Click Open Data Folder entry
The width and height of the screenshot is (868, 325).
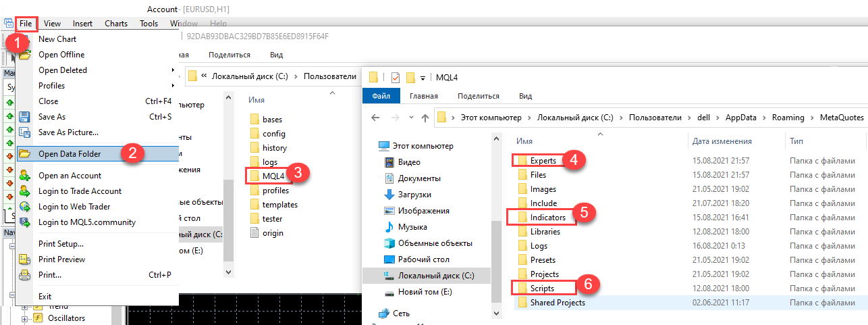click(x=98, y=154)
